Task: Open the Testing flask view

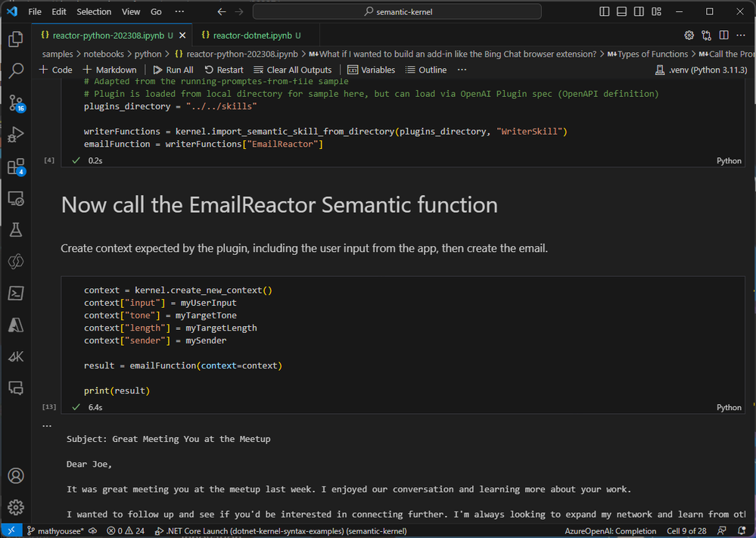Action: (x=15, y=230)
